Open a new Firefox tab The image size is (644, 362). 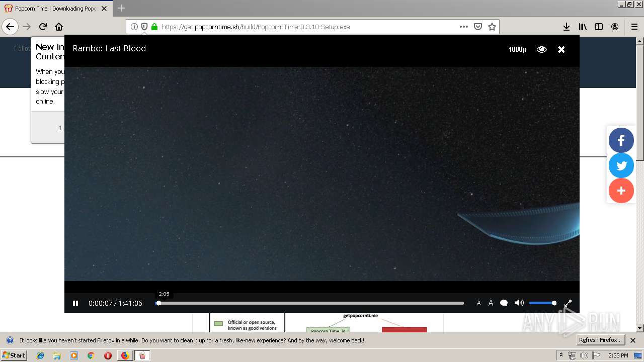121,8
